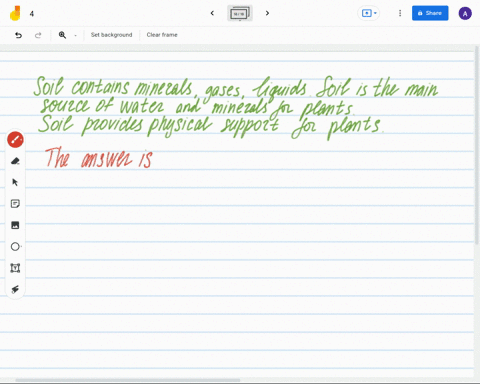Viewport: 480px width, 384px height.
Task: Activate the Laser pointer tool
Action: coord(15,289)
